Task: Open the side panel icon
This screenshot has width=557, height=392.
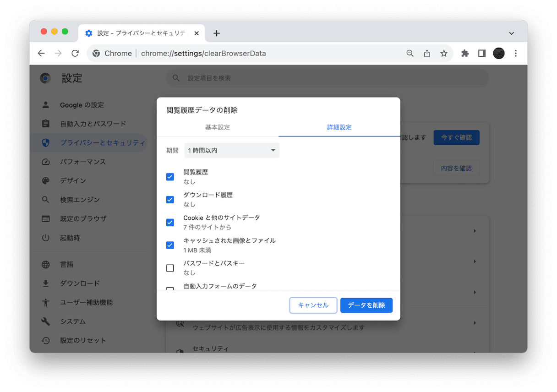Action: 481,54
